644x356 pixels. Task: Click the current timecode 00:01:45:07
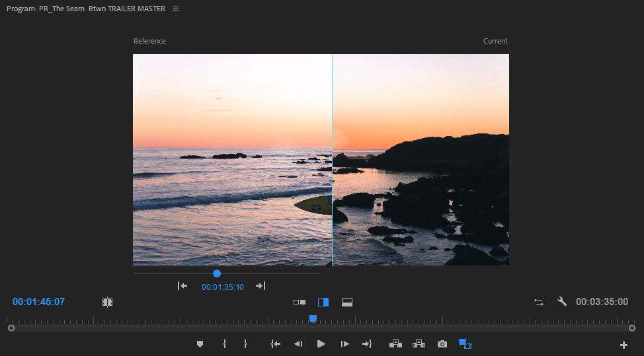[38, 302]
